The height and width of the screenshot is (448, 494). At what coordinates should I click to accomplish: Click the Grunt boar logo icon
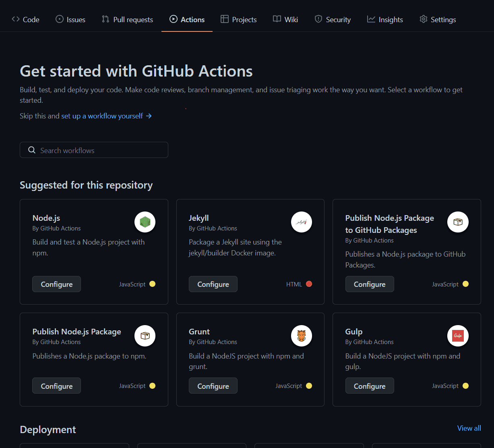[302, 336]
